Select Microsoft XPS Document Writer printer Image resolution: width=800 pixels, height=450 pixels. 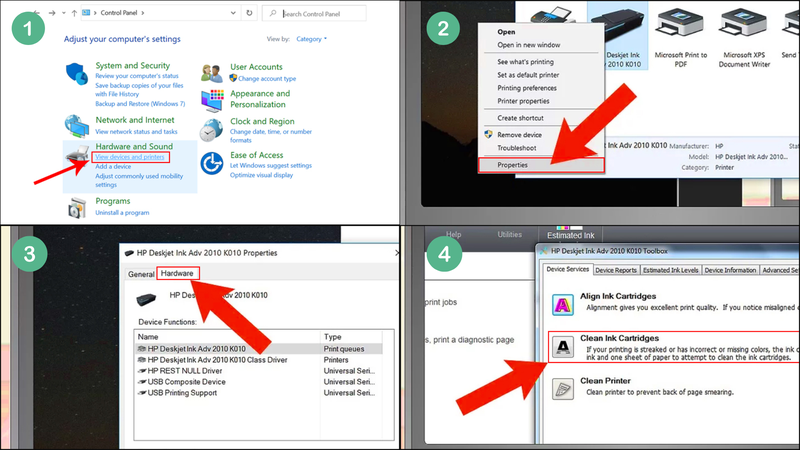click(744, 36)
